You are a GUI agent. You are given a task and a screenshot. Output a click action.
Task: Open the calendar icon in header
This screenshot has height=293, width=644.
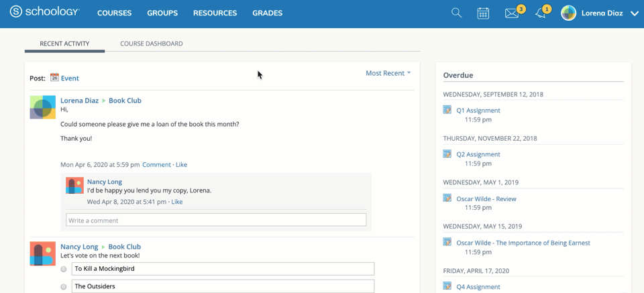[x=483, y=13]
